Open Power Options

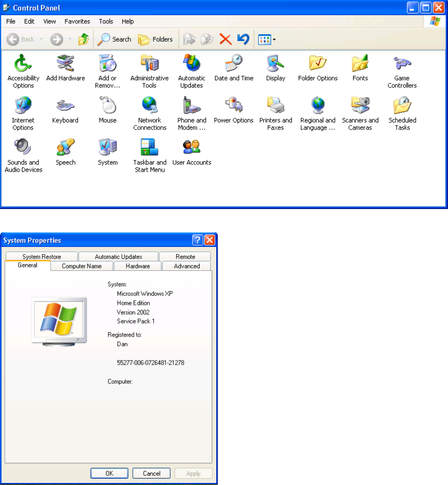[x=234, y=110]
